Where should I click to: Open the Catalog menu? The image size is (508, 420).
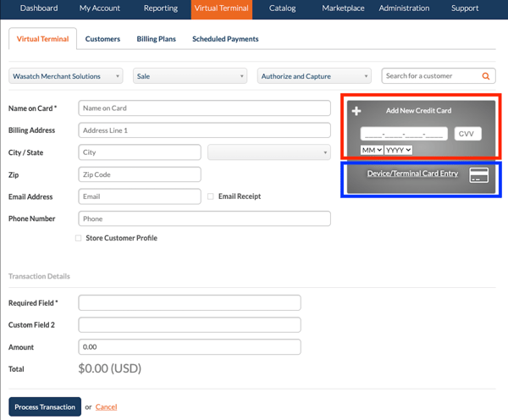pyautogui.click(x=282, y=8)
